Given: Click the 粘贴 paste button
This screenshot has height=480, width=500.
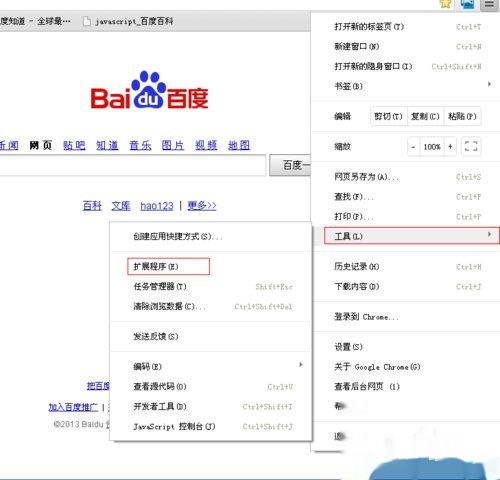Looking at the screenshot, I should point(462,116).
